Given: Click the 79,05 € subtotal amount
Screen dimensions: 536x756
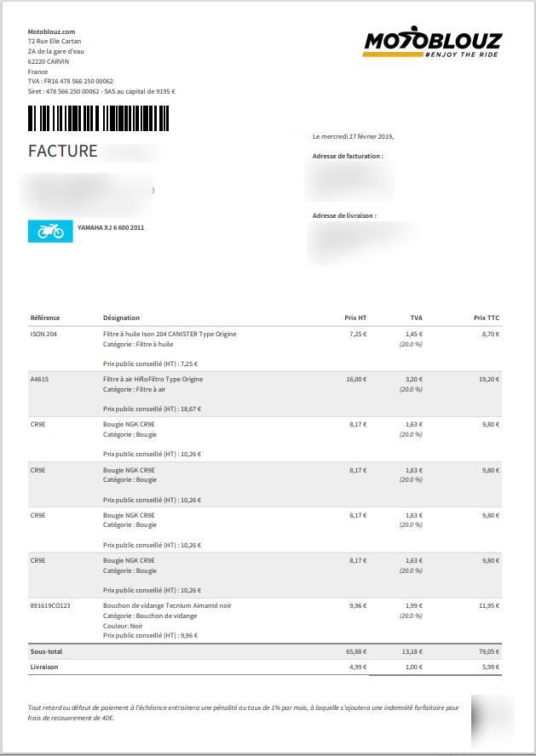Looking at the screenshot, I should tap(489, 651).
